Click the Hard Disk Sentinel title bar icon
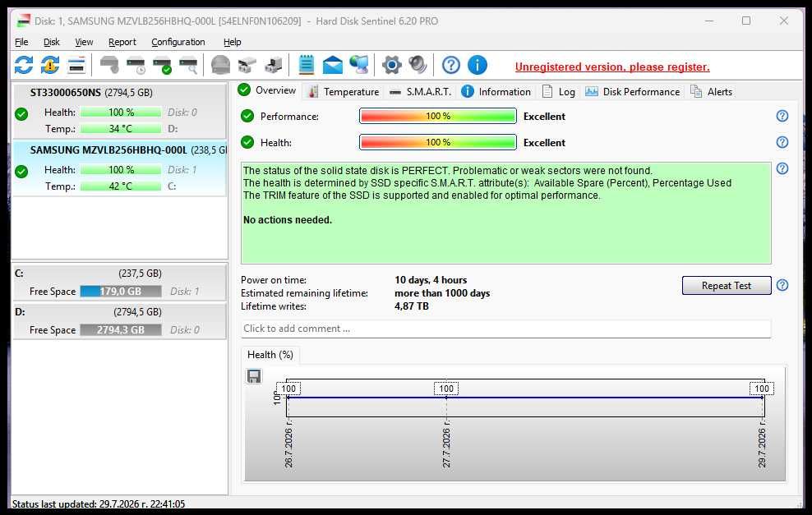Screen dimensions: 812x515 (x=24, y=21)
